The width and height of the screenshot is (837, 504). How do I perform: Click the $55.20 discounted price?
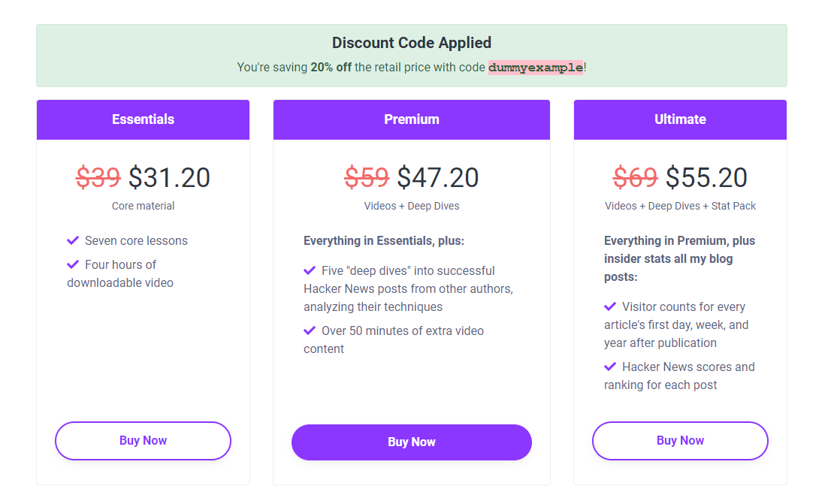(706, 177)
